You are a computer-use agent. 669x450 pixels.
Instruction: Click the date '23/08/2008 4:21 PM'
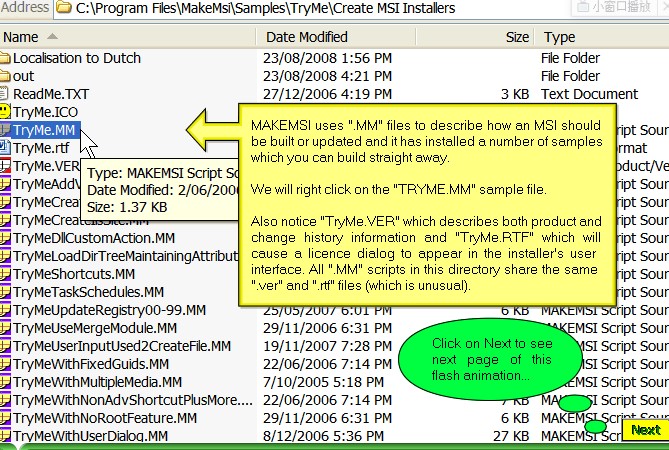(x=327, y=76)
